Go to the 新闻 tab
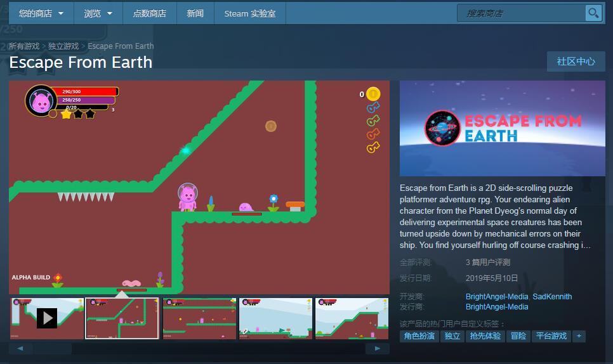 click(195, 13)
